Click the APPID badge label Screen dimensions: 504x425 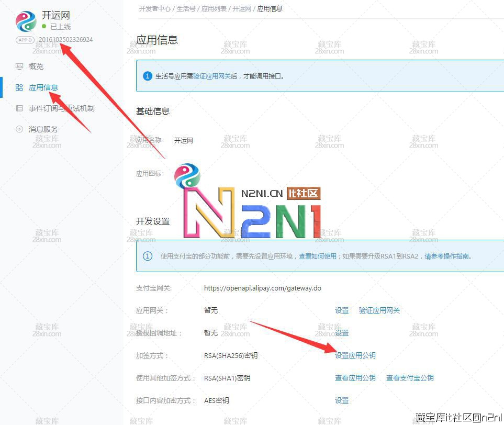point(25,40)
